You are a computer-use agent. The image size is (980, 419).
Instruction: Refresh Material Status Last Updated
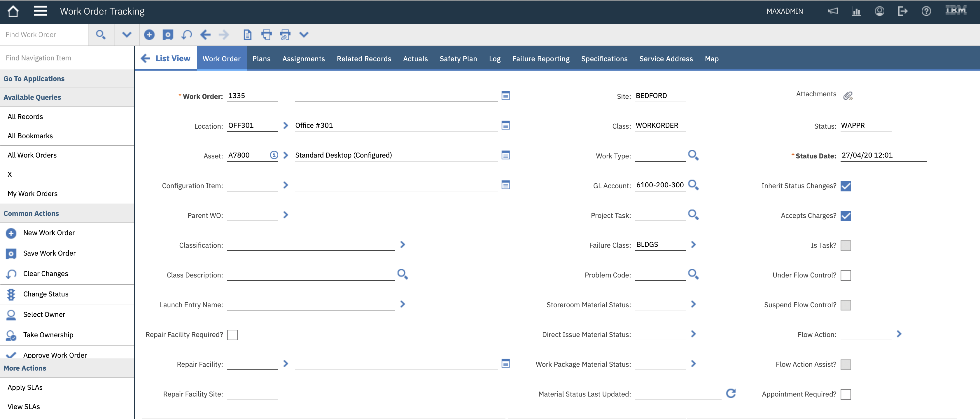click(731, 393)
